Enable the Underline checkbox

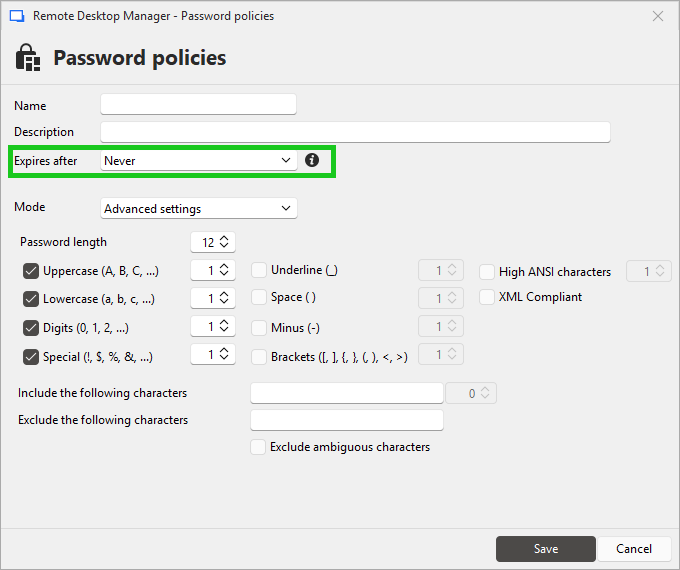click(259, 270)
